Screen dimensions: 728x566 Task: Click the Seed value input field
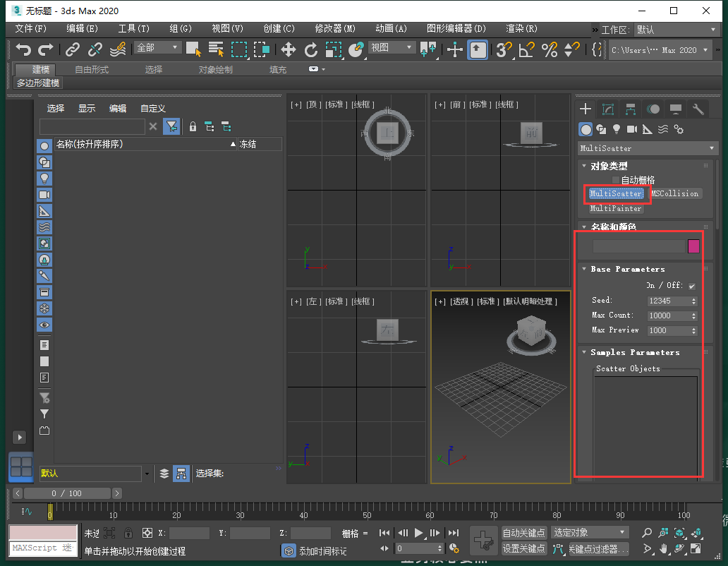pos(669,301)
